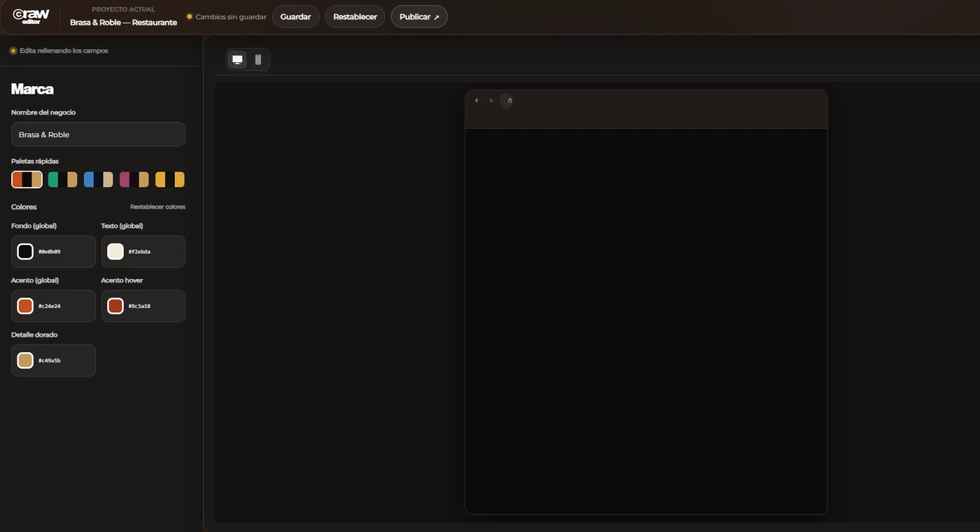
Task: Click the preview browser back arrow
Action: pos(477,101)
